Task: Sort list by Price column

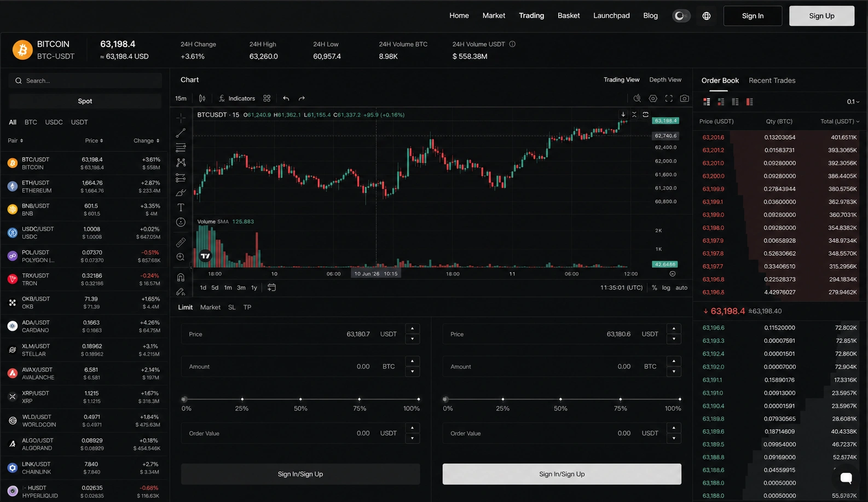Action: coord(94,141)
